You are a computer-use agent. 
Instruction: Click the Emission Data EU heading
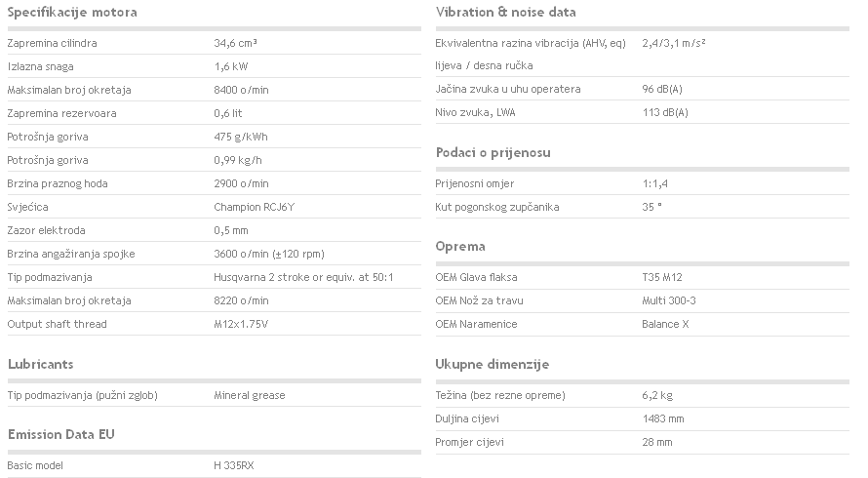pos(60,434)
